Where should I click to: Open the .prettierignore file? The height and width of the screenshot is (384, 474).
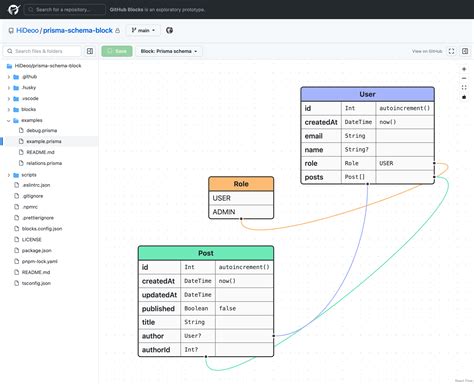pos(38,218)
